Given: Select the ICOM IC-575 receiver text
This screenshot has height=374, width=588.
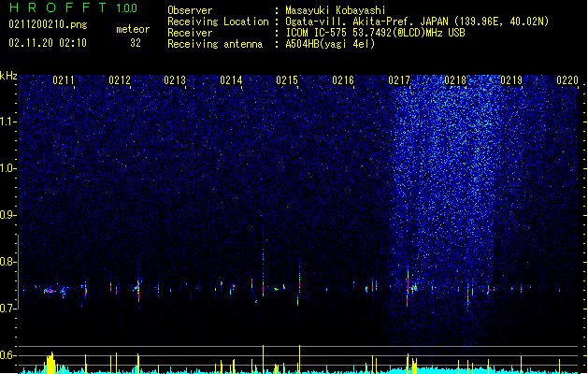Looking at the screenshot, I should [375, 33].
